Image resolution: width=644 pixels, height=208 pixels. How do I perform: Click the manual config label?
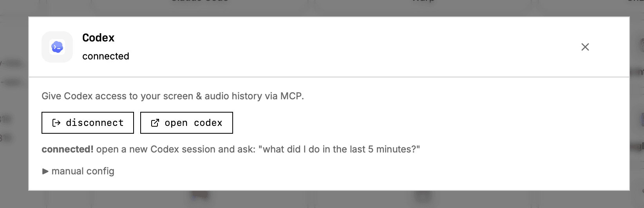[83, 171]
